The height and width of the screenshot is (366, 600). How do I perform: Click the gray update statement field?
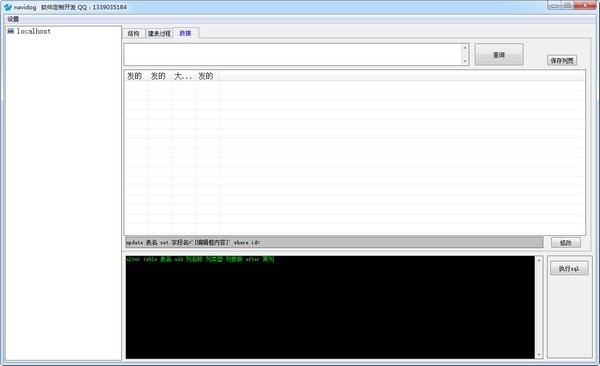tap(334, 242)
